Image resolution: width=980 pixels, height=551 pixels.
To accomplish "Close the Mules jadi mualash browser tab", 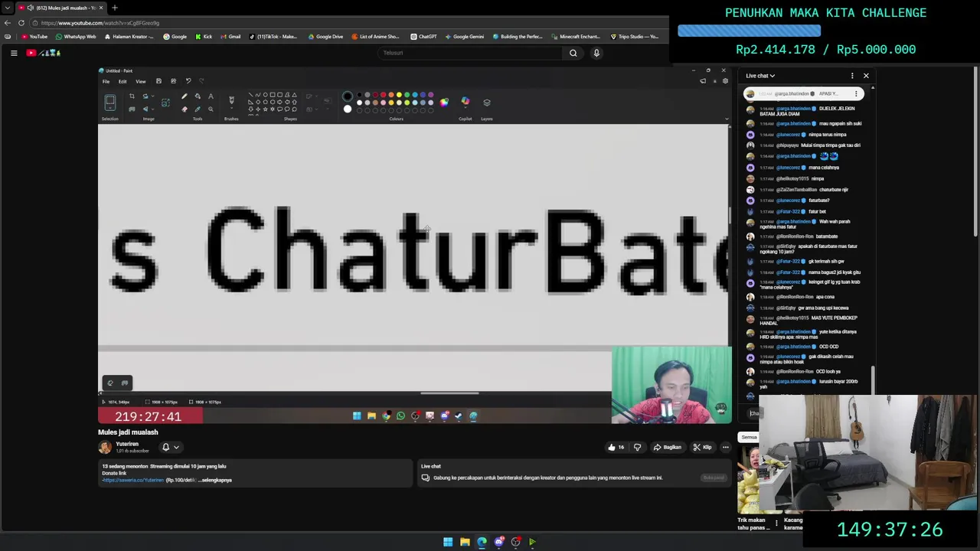I will click(x=101, y=8).
